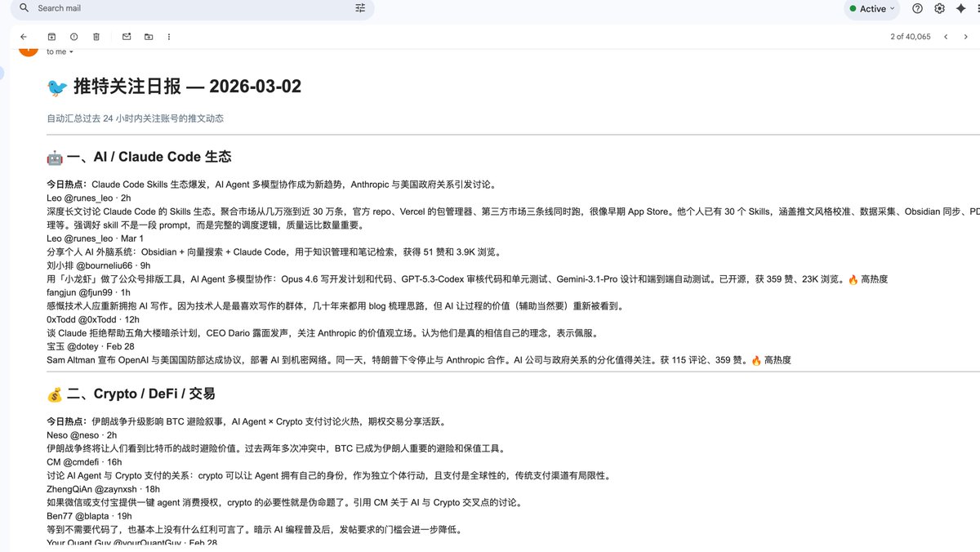This screenshot has width=980, height=552.
Task: Click the 'CM @cmdefi · 16h' line
Action: tap(84, 462)
